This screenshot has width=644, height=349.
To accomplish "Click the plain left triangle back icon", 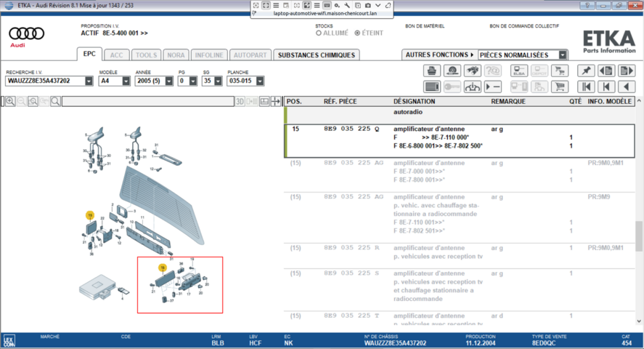I will click(x=627, y=87).
